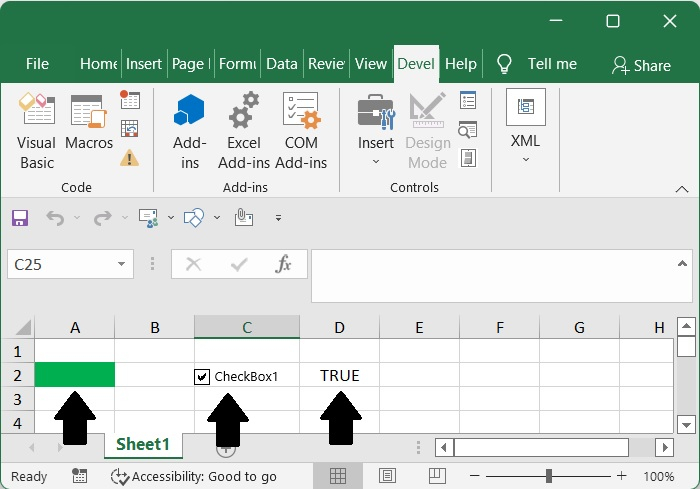Collapse the ribbon
The image size is (700, 489).
(x=682, y=189)
